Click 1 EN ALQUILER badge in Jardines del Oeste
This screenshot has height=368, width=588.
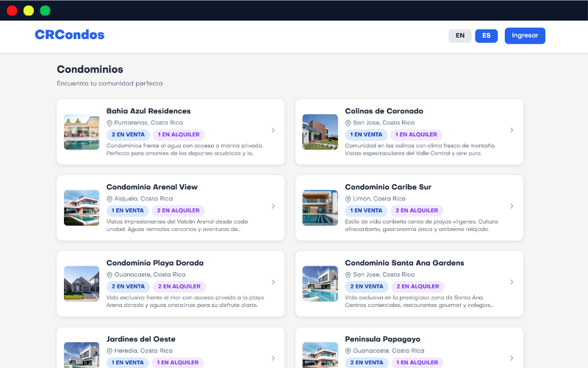[178, 363]
